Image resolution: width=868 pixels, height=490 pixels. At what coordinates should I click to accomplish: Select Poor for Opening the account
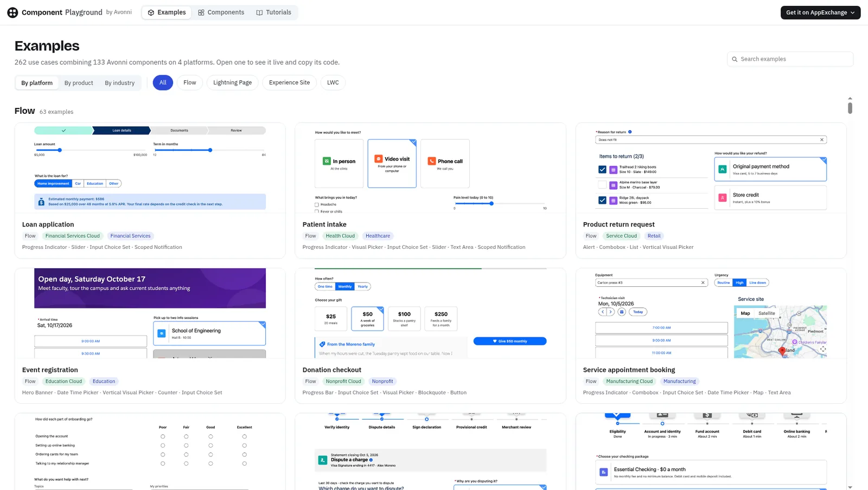(163, 436)
